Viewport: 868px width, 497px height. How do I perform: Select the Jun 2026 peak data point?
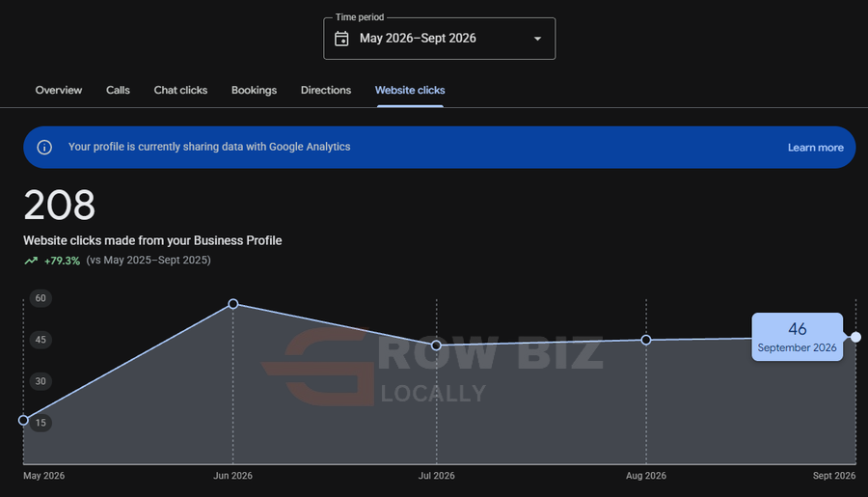tap(233, 304)
